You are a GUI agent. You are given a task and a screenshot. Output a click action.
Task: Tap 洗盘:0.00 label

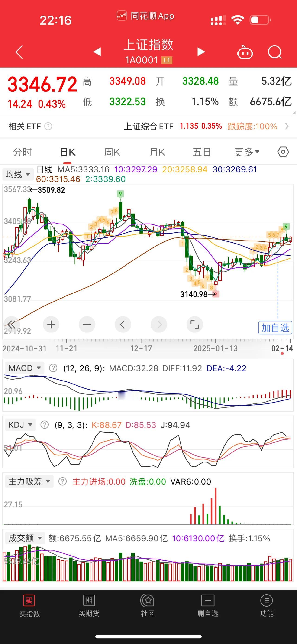148,482
